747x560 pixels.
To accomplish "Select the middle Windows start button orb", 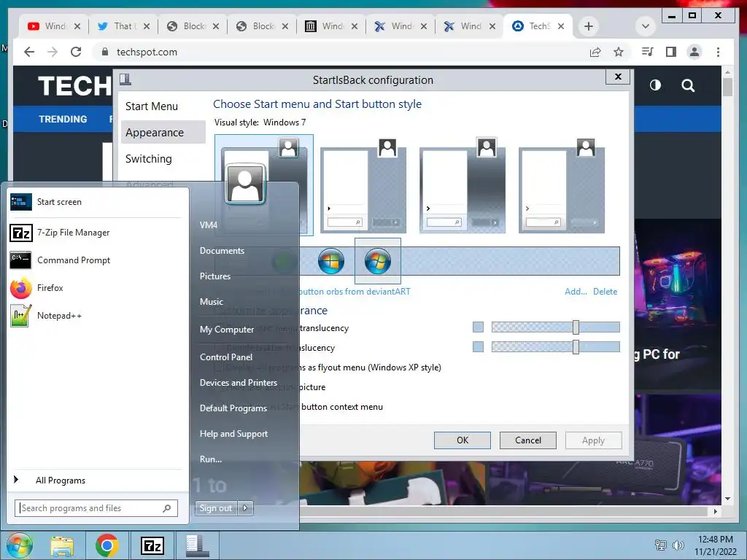I will coord(331,261).
